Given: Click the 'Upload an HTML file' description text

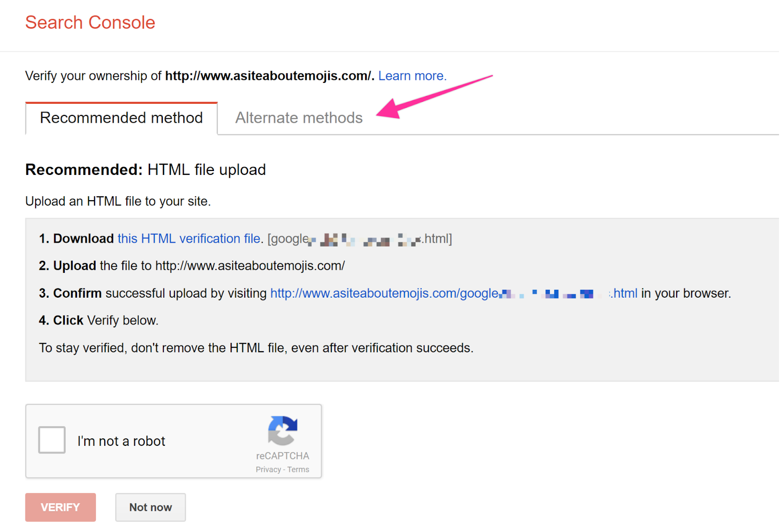Looking at the screenshot, I should (x=118, y=201).
